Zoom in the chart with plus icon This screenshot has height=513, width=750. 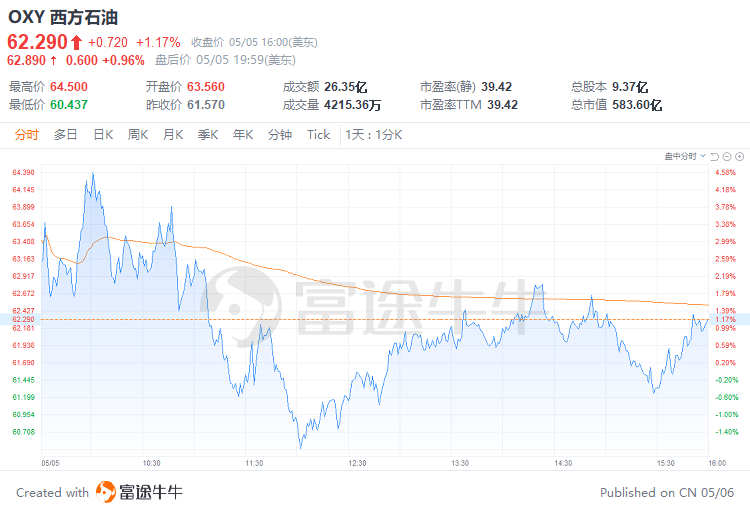click(739, 157)
